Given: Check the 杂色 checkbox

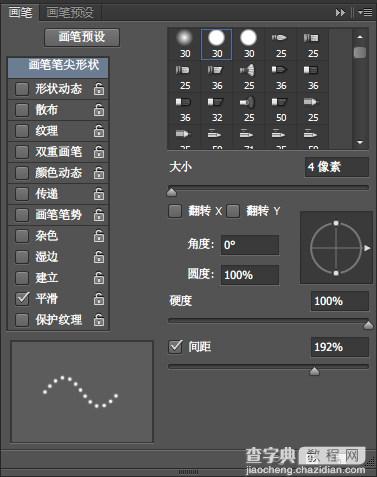Looking at the screenshot, I should click(22, 236).
